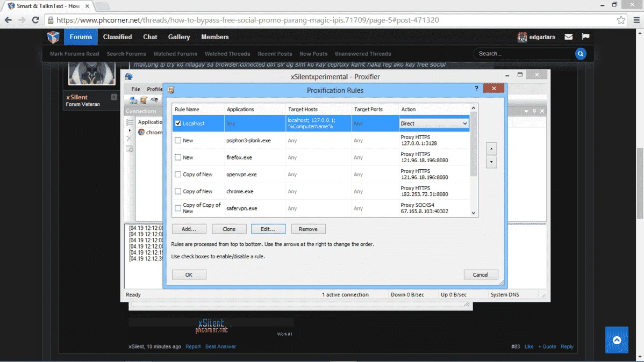Pin the Connections panel

534,111
